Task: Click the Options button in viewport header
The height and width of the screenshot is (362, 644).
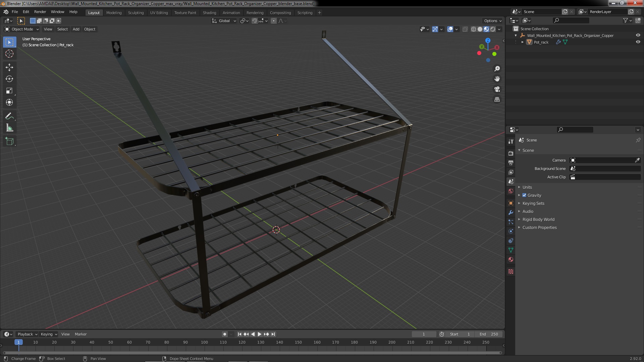Action: [x=492, y=21]
